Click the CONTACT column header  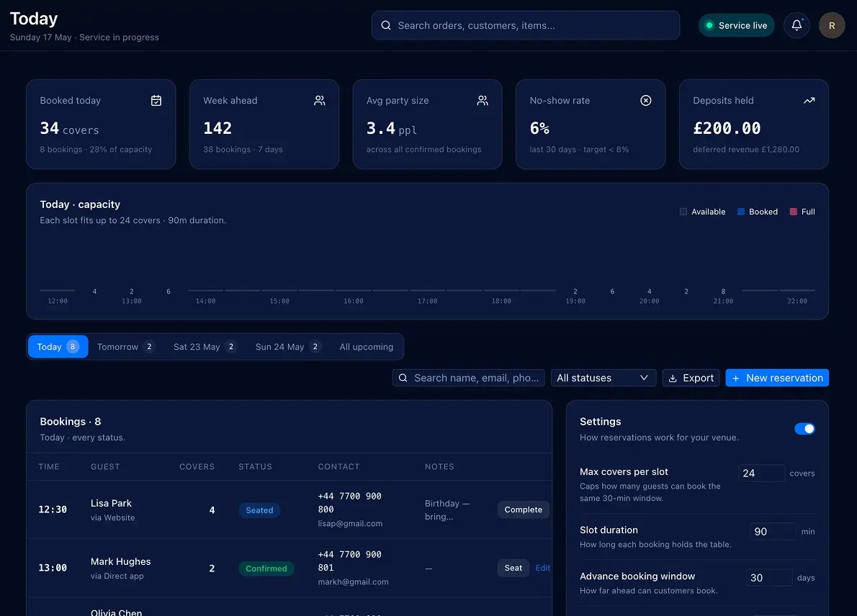339,466
